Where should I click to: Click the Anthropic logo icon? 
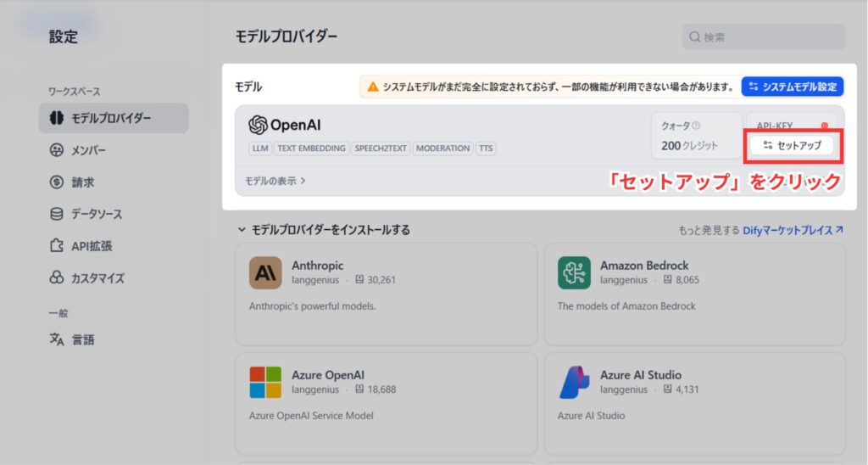click(265, 272)
